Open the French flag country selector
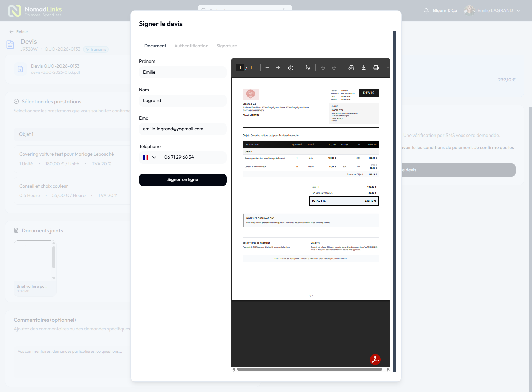Viewport: 532px width, 392px height. point(150,157)
